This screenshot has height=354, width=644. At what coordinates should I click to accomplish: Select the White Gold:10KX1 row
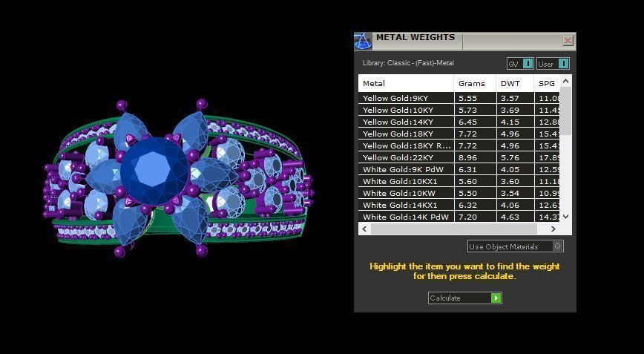(459, 181)
